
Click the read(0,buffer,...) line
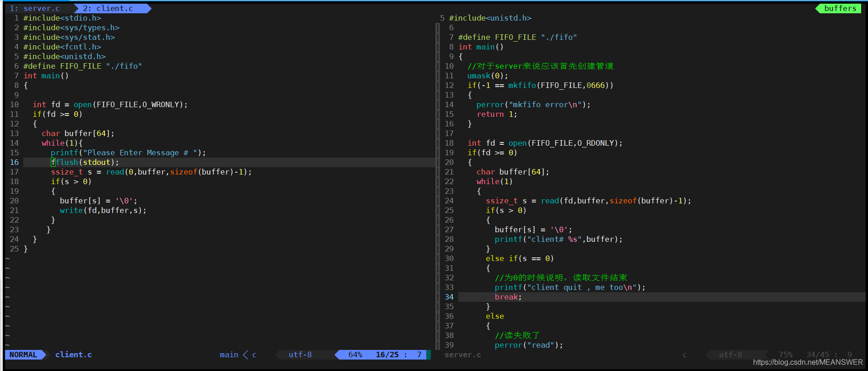tap(151, 172)
